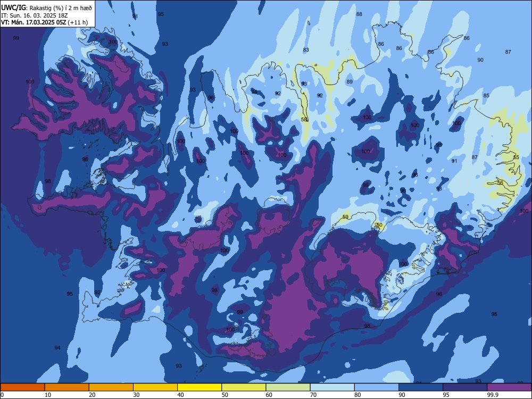Click the legend scale label '10'
This screenshot has width=532, height=399.
[48, 395]
